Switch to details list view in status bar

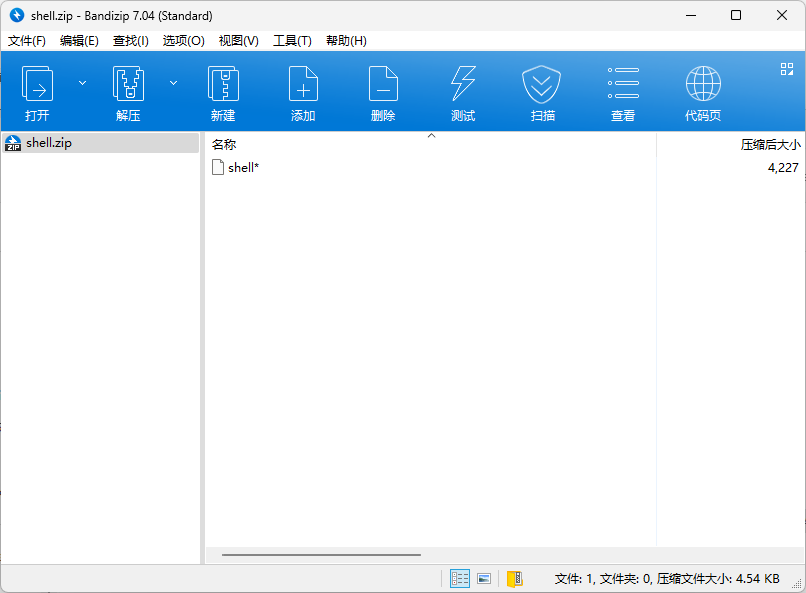tap(460, 578)
